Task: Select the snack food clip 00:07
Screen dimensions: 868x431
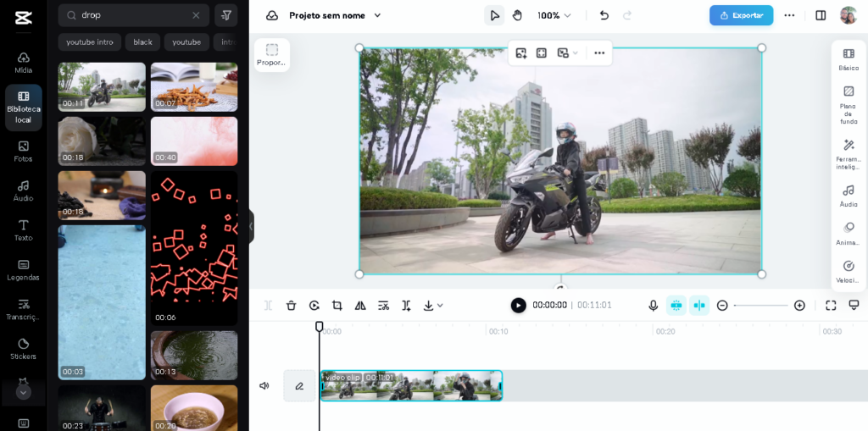Action: point(194,87)
